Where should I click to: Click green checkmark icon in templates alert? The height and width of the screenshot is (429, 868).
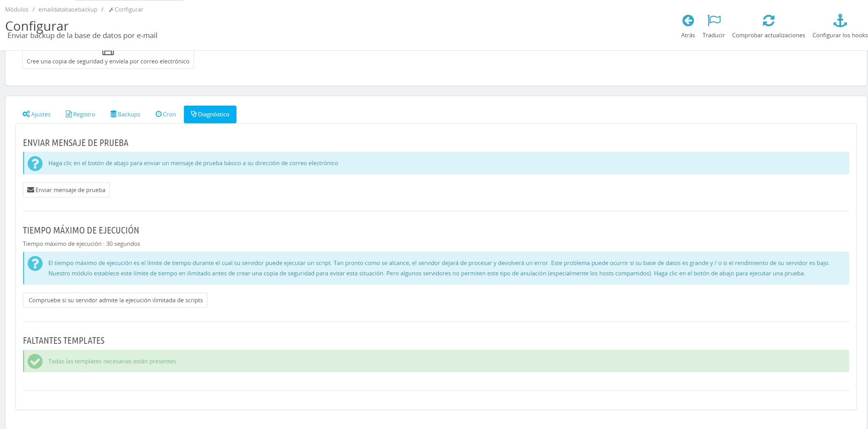35,361
